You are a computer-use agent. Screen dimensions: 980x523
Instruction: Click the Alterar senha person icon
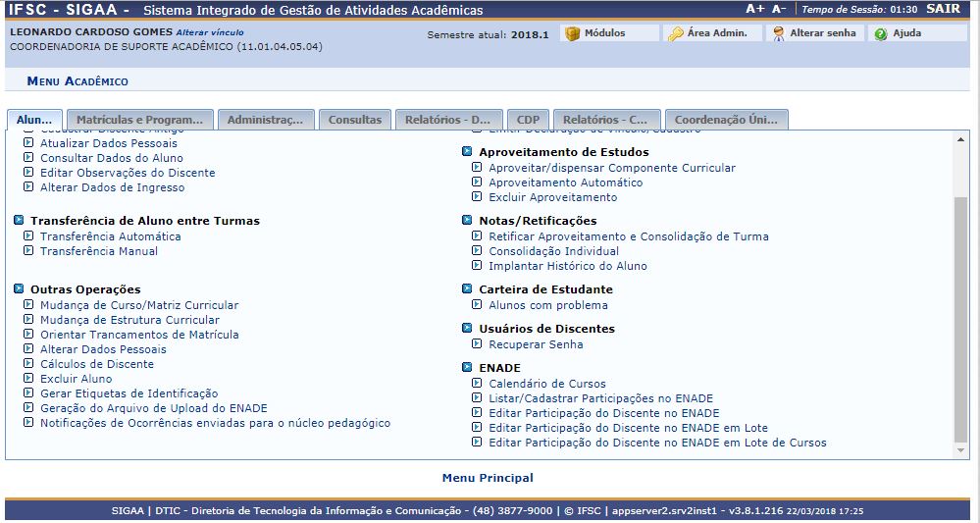(x=778, y=33)
